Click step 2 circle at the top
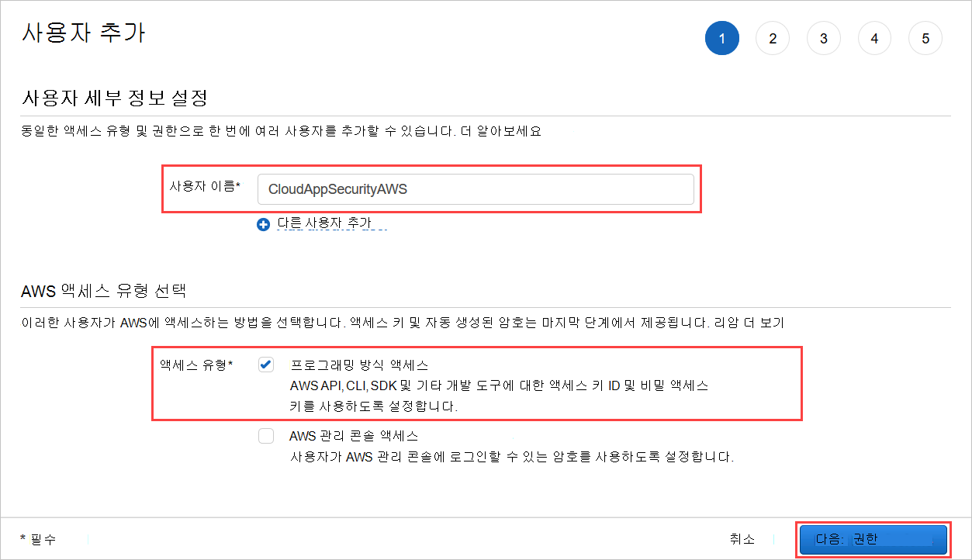This screenshot has height=560, width=972. pyautogui.click(x=773, y=38)
